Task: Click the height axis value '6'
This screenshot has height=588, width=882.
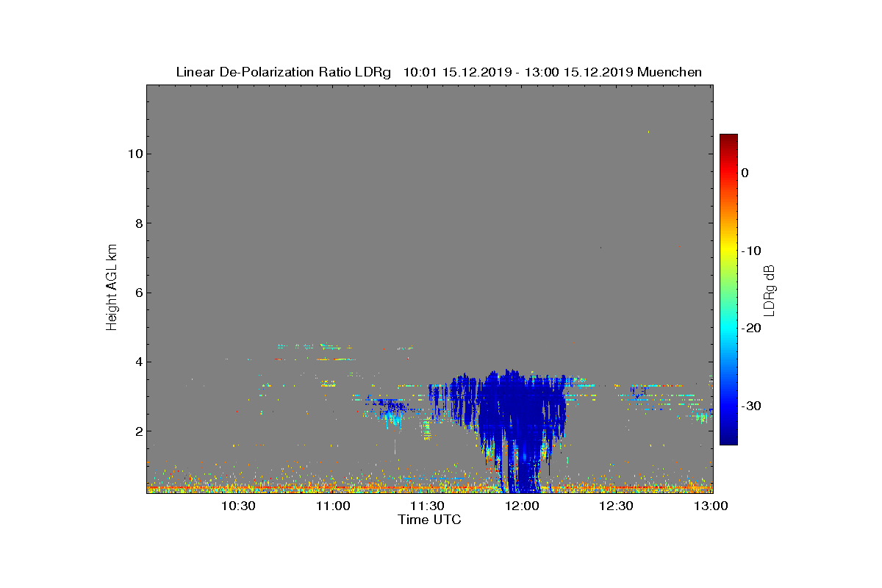Action: (x=137, y=293)
